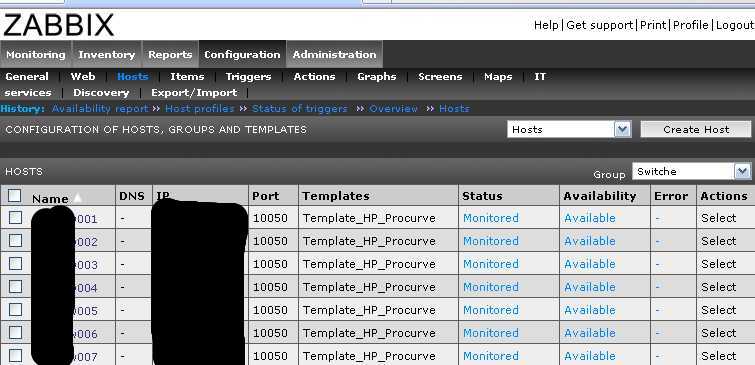Click Template_HP_Procurve in row 001
This screenshot has height=365, width=755.
(x=369, y=218)
